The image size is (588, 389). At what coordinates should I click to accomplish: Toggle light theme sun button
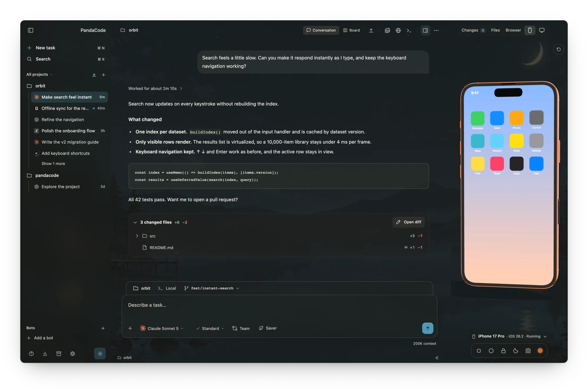point(100,354)
